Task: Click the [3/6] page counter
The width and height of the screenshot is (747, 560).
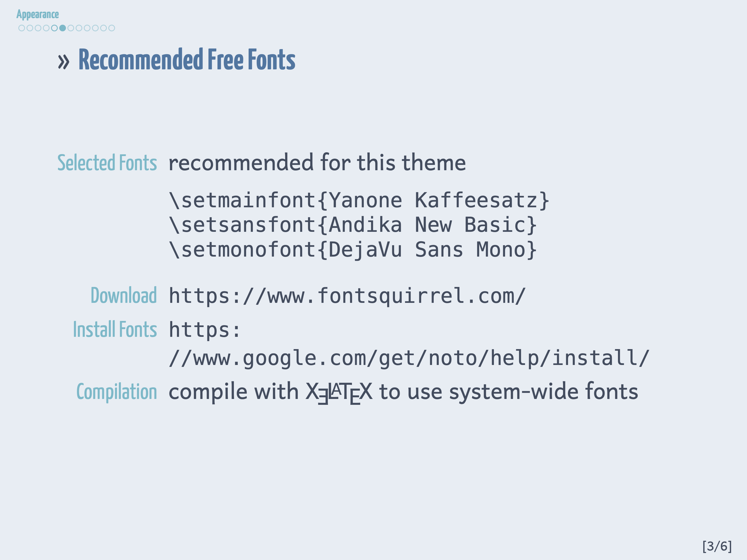Action: click(x=717, y=546)
